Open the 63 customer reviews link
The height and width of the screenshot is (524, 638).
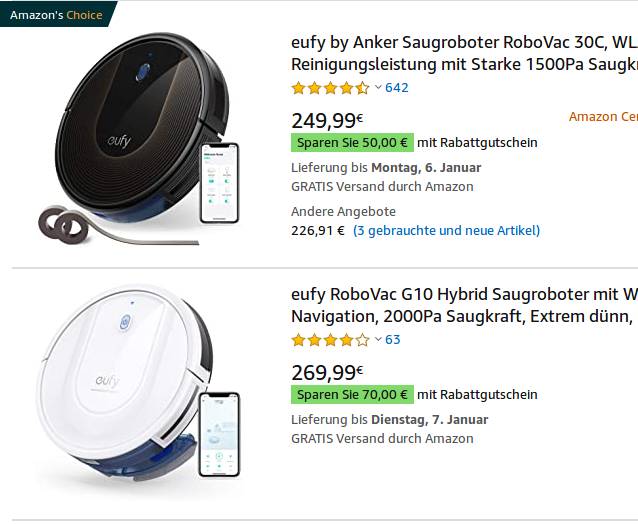[393, 340]
